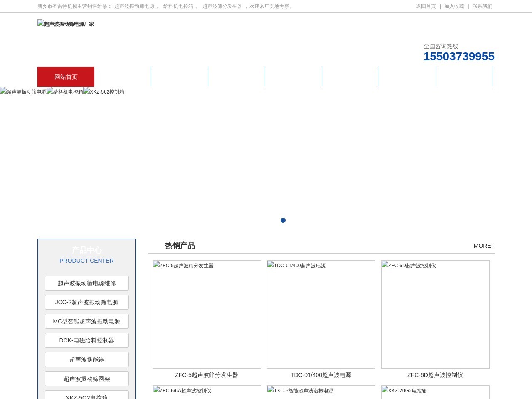Open the MC型智能超声波振动电源 category
Viewport: 532px width, 399px height.
86,321
